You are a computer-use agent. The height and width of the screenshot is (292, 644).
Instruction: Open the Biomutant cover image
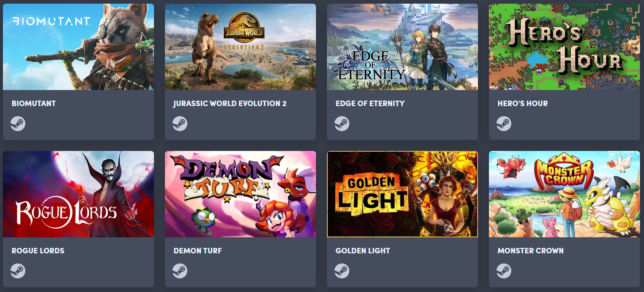tap(78, 47)
